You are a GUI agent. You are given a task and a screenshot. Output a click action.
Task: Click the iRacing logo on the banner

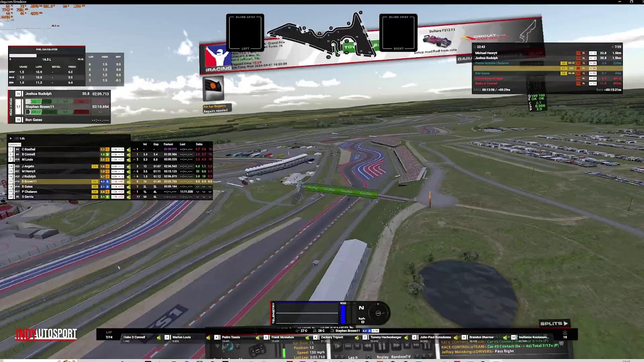(218, 60)
